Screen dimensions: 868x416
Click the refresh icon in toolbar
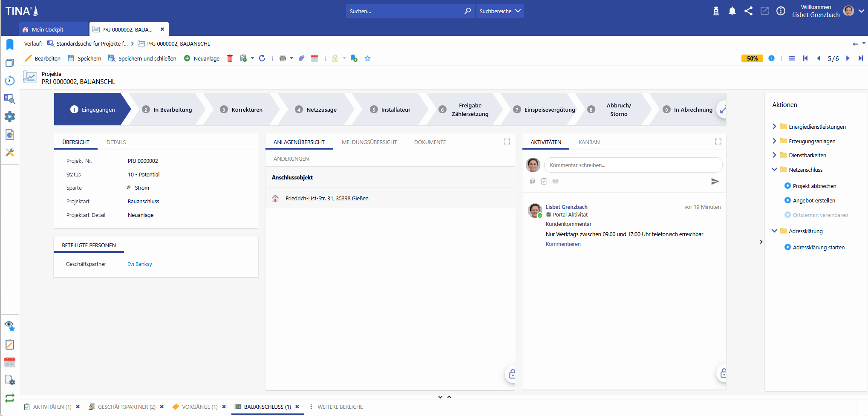(262, 58)
